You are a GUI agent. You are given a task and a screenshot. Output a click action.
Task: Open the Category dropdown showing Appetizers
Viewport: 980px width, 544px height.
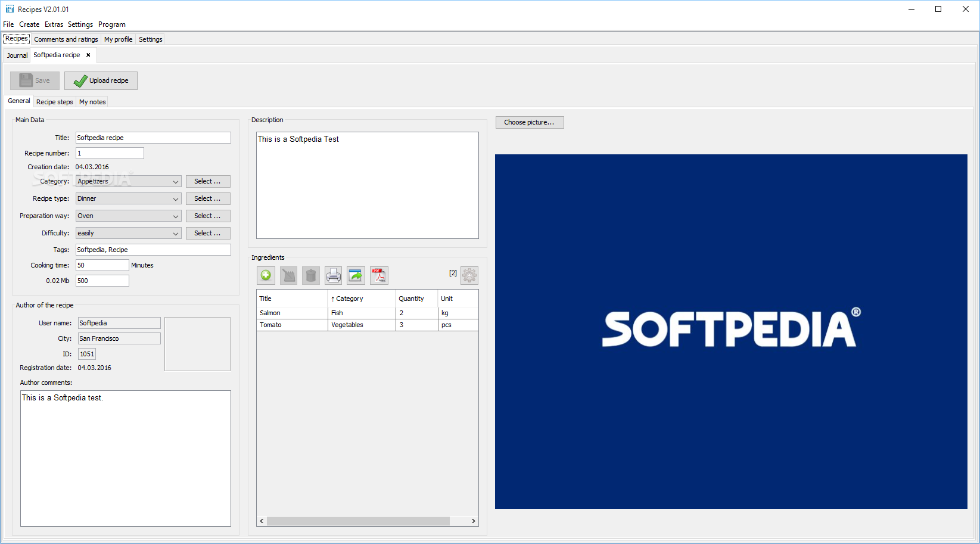(x=129, y=181)
